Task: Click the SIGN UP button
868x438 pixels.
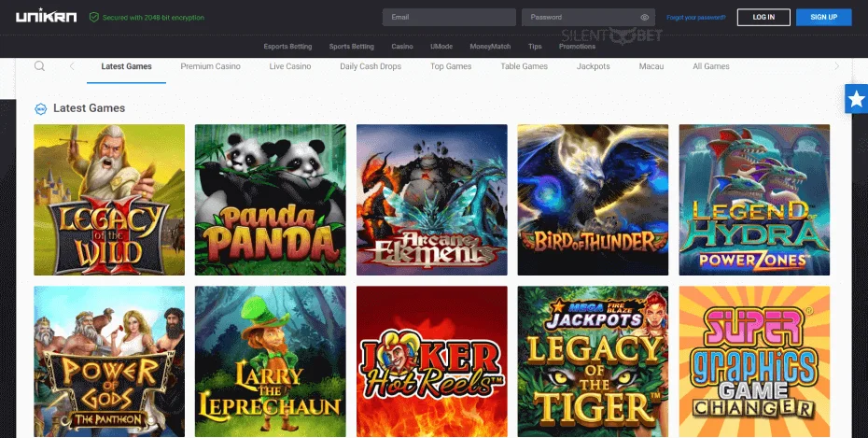Action: [x=824, y=17]
